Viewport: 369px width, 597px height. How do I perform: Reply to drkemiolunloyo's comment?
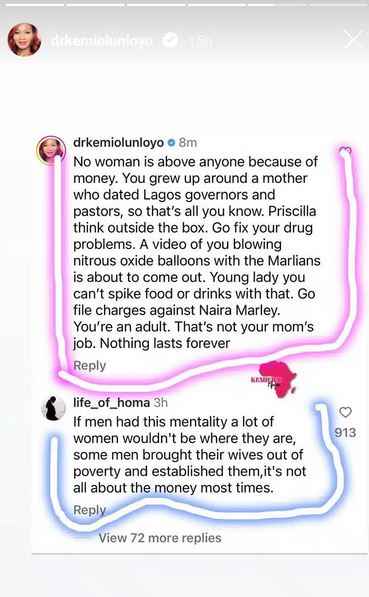(x=89, y=366)
